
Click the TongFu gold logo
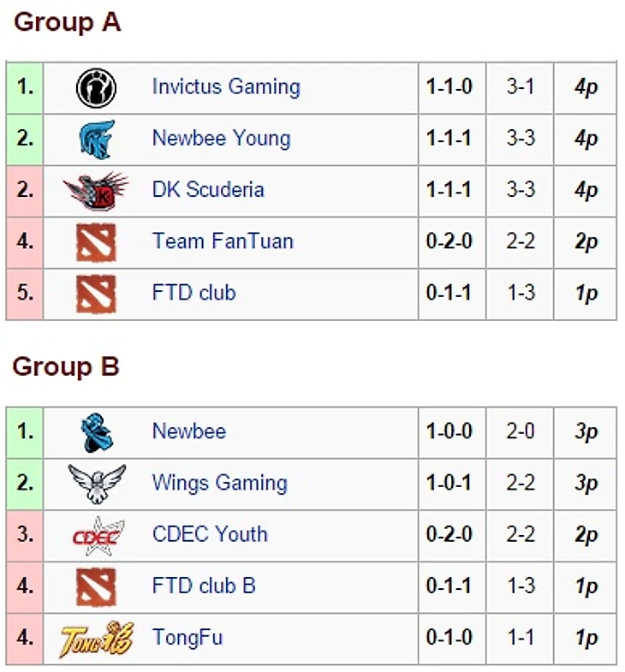click(x=97, y=639)
